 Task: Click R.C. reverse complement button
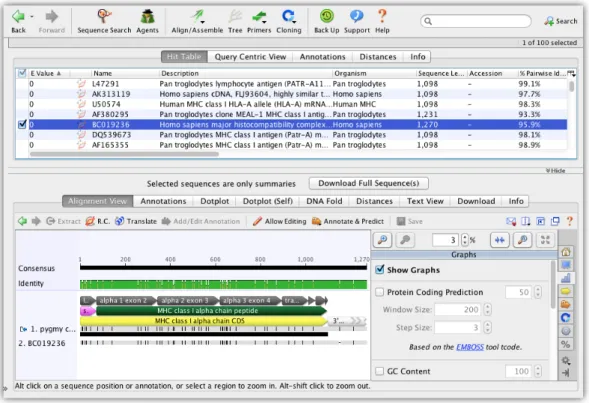pyautogui.click(x=98, y=221)
